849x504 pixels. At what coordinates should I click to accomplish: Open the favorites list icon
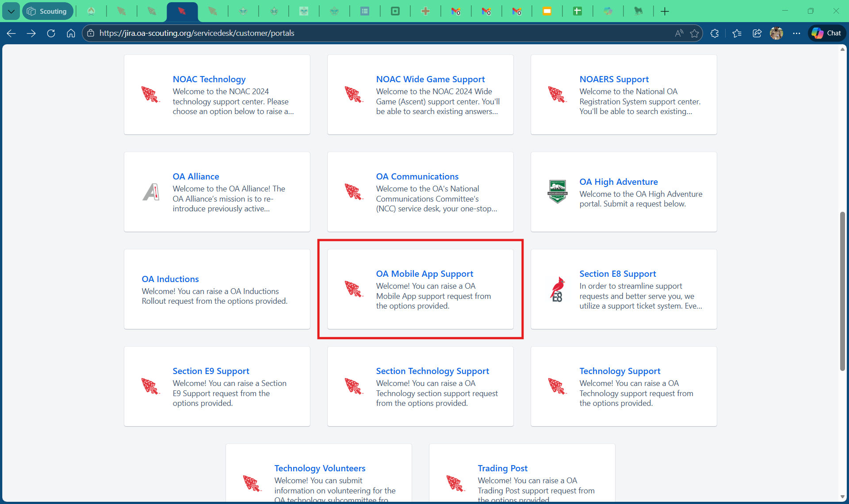pos(737,33)
